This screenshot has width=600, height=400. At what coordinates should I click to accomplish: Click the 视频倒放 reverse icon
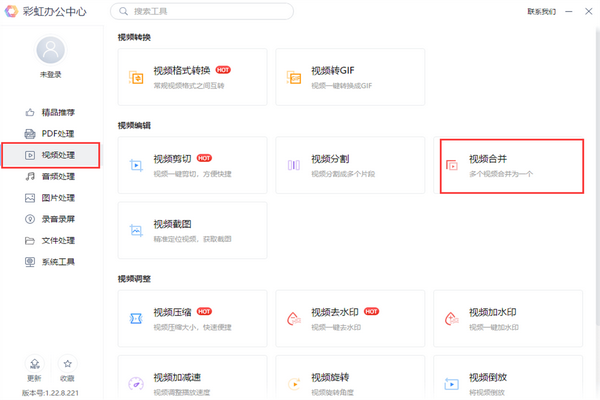tap(452, 384)
